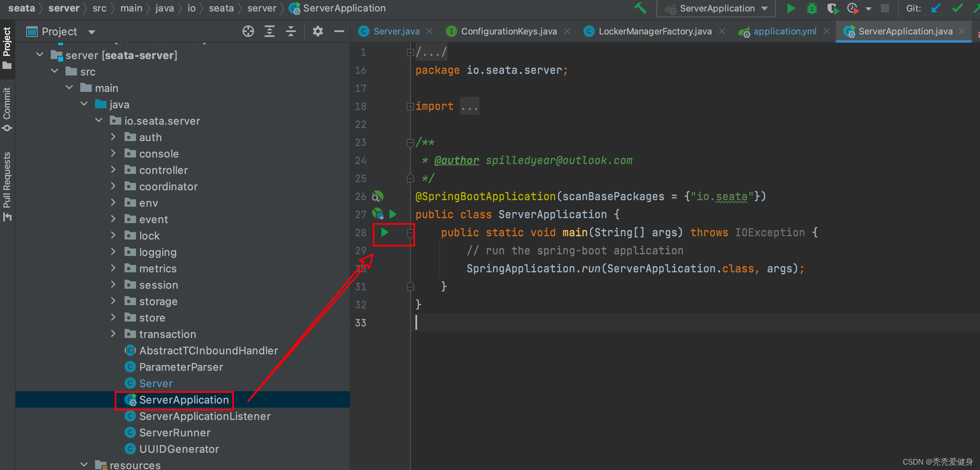This screenshot has height=470, width=980.
Task: Expand all items in Project panel
Action: pyautogui.click(x=269, y=31)
